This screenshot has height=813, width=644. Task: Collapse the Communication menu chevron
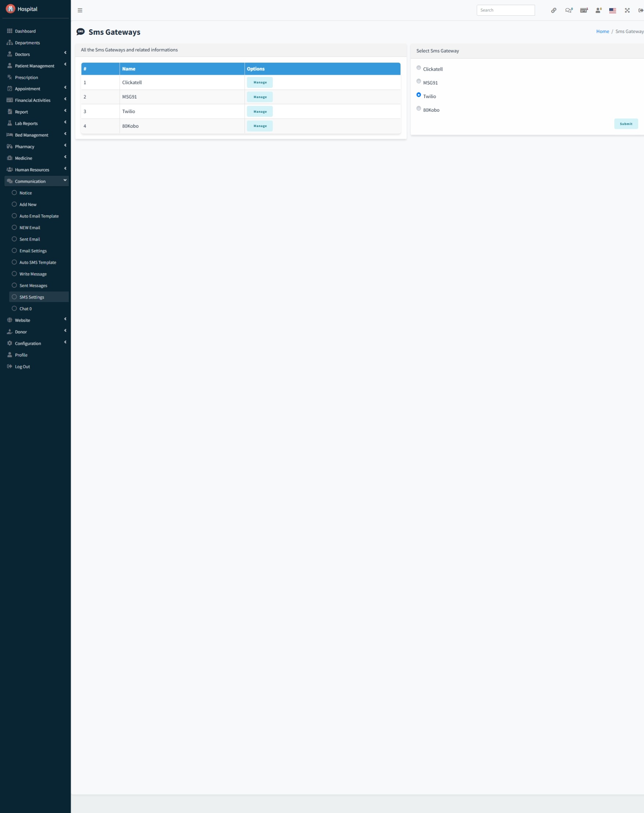pos(65,180)
